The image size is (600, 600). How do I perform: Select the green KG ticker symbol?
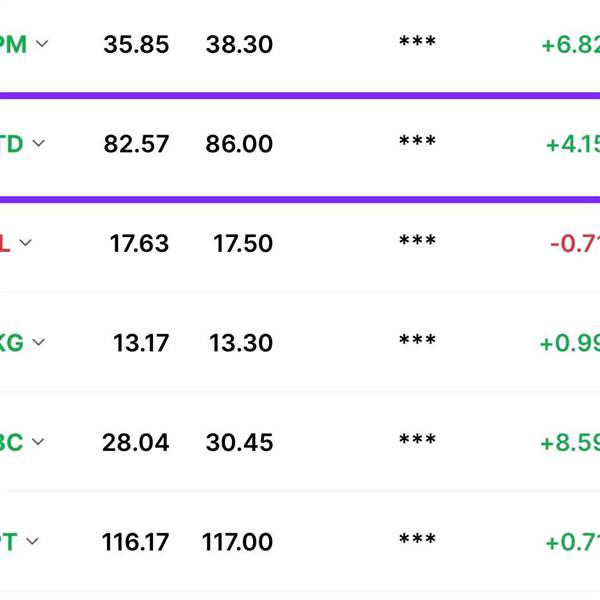pyautogui.click(x=11, y=343)
